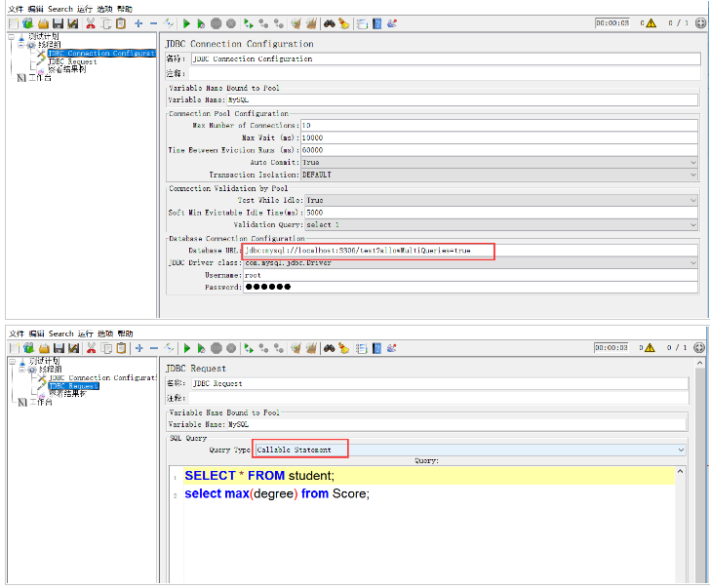710x588 pixels.
Task: Click Open file icon in Connection Configuration window
Action: coord(44,23)
